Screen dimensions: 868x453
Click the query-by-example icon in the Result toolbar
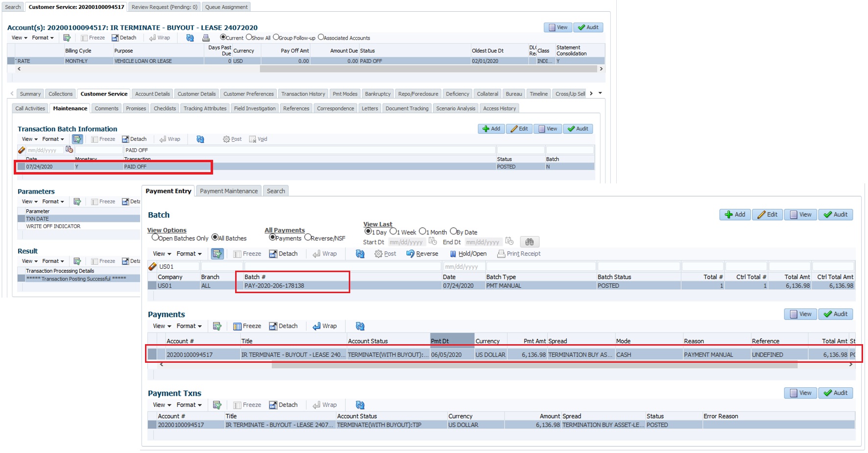[x=77, y=261]
